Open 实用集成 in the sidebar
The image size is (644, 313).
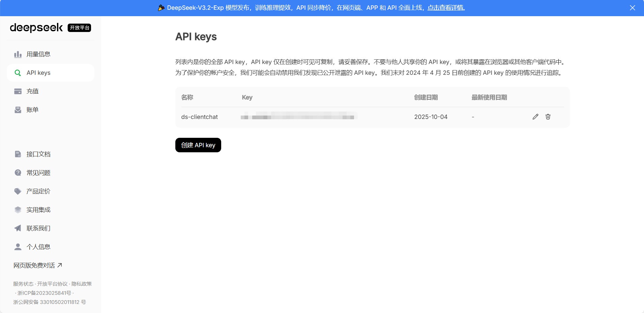51,210
